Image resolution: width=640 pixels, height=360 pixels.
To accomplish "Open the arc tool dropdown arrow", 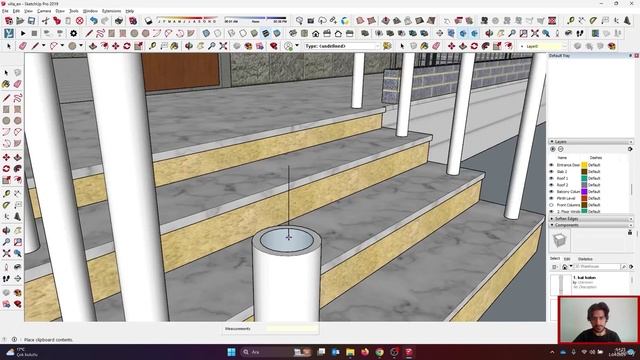I will pos(62,46).
